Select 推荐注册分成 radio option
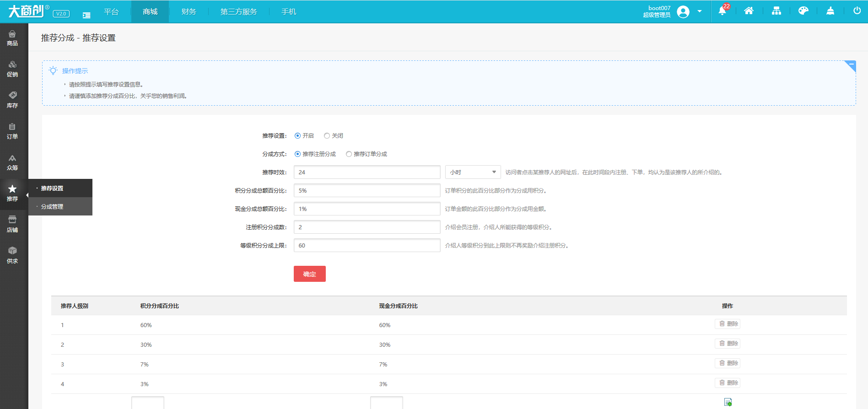 [298, 154]
